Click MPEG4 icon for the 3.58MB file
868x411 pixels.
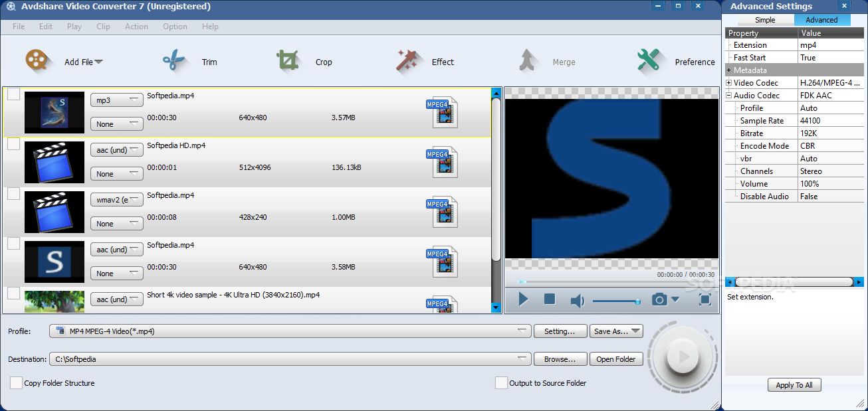(442, 262)
